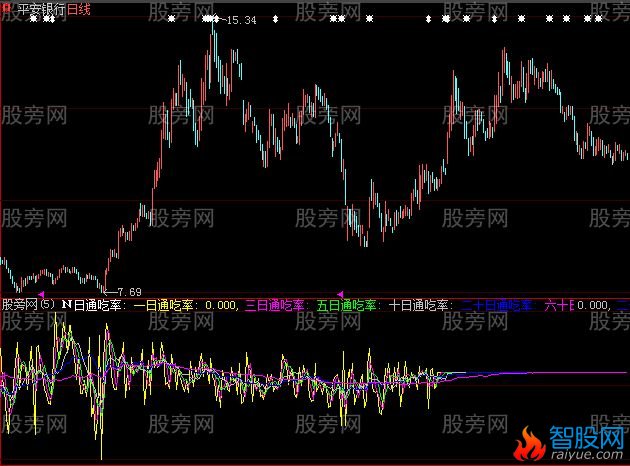630x466 pixels.
Task: Click the magenta triangle marker above 股旁网(5)
Action: 41,294
